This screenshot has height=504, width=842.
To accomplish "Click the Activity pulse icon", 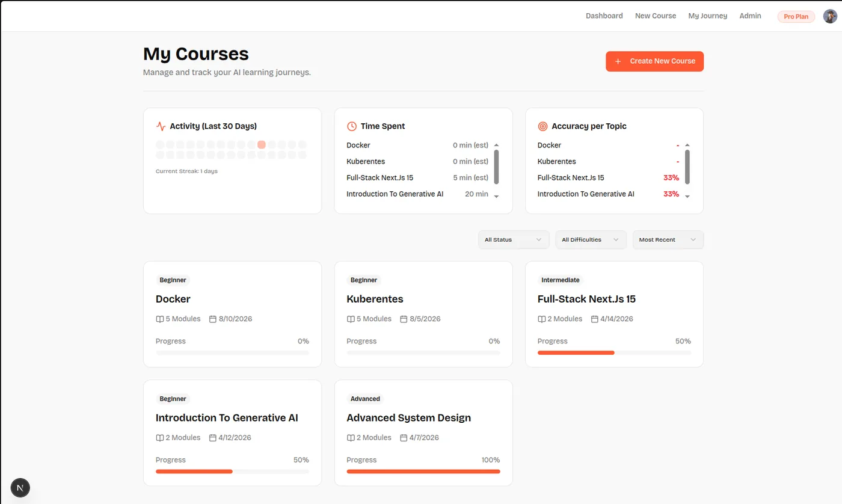I will [161, 126].
